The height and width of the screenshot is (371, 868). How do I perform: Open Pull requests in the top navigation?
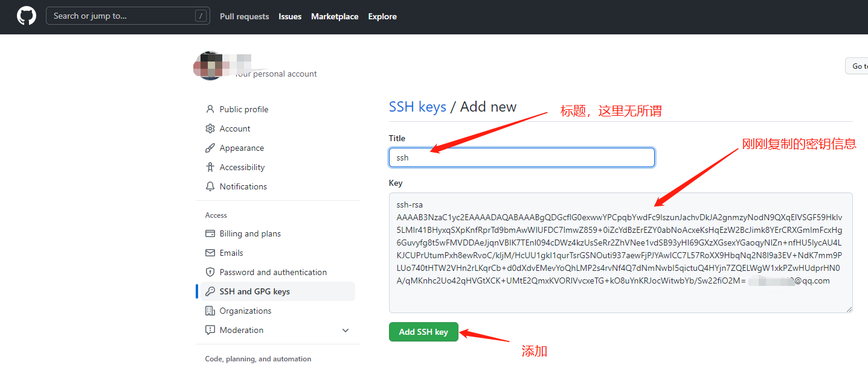tap(245, 16)
